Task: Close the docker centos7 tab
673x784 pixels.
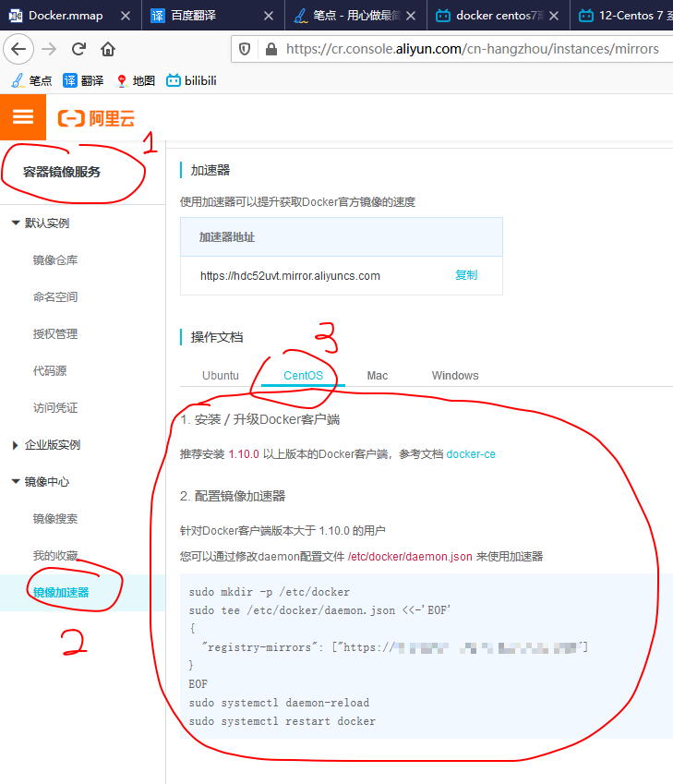Action: [x=554, y=16]
